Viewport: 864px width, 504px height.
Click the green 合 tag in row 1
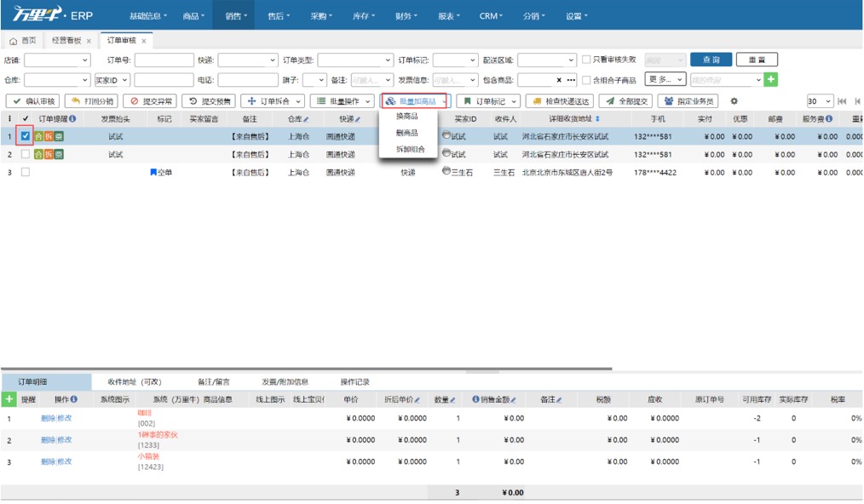(x=38, y=136)
